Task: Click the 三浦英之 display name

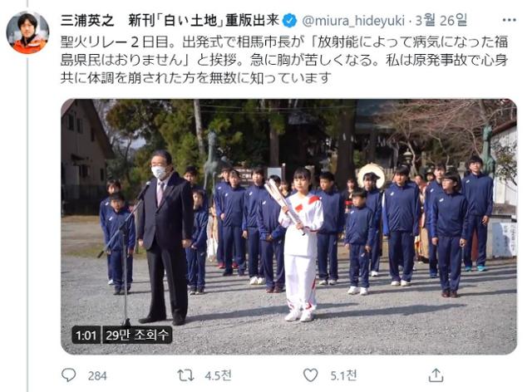Action: (x=87, y=21)
